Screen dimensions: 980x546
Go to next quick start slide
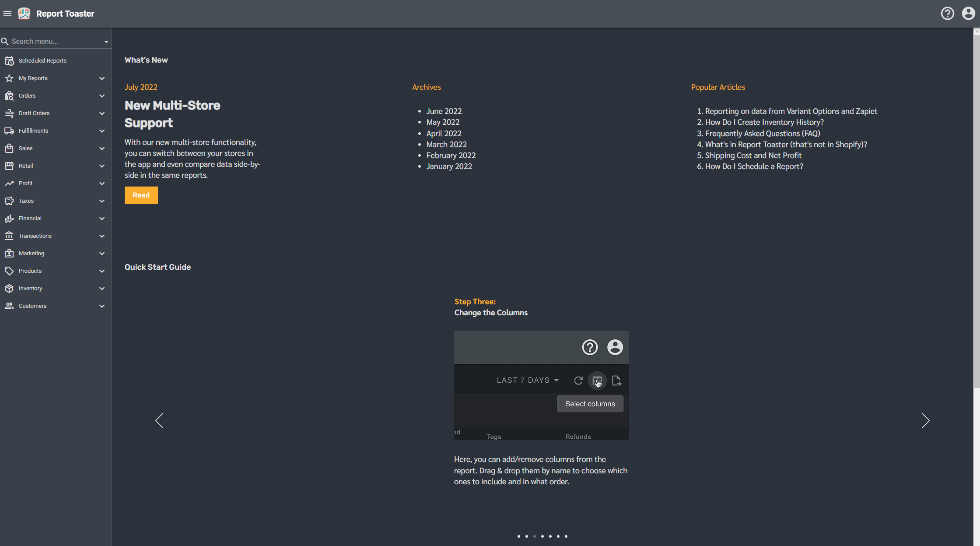925,421
